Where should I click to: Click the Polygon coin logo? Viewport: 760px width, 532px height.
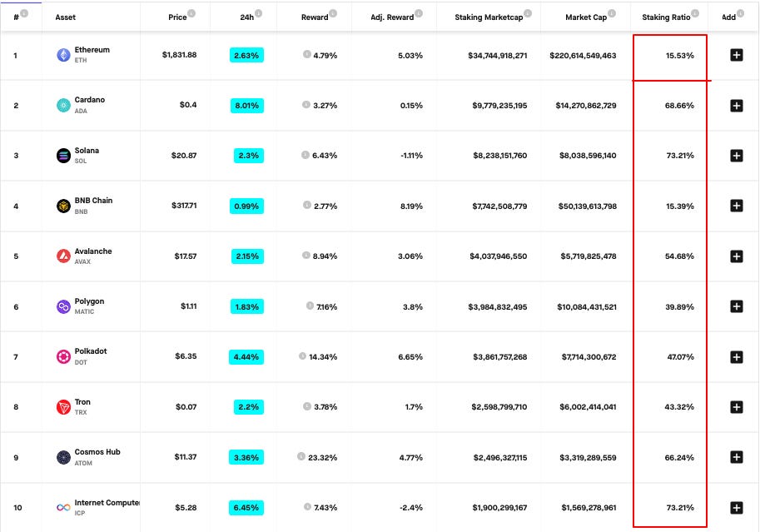63,306
